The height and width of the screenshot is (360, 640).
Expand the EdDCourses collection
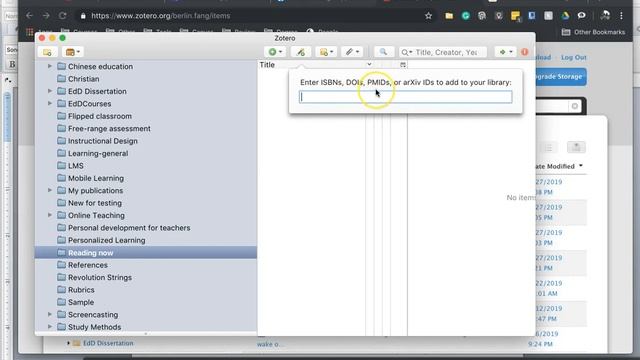pyautogui.click(x=50, y=103)
